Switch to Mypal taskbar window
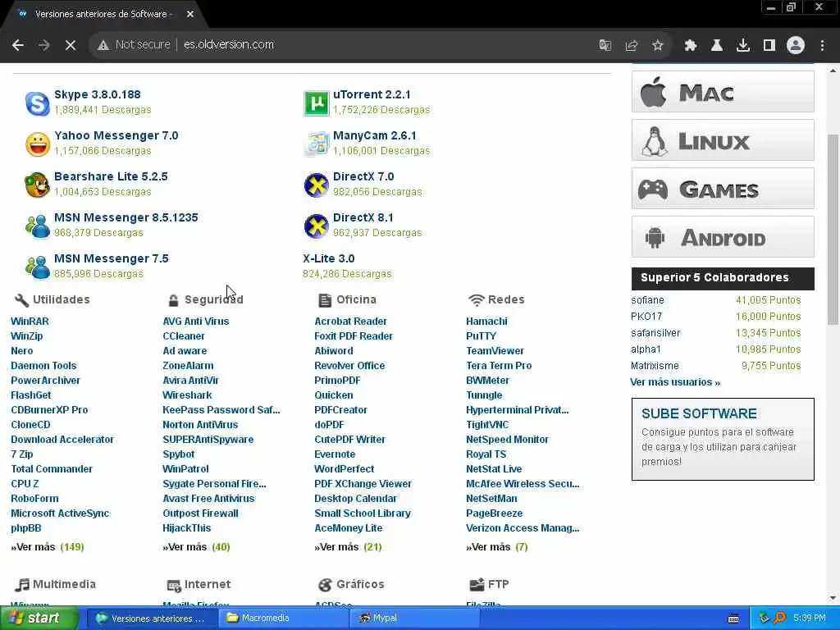This screenshot has width=840, height=630. [x=413, y=619]
